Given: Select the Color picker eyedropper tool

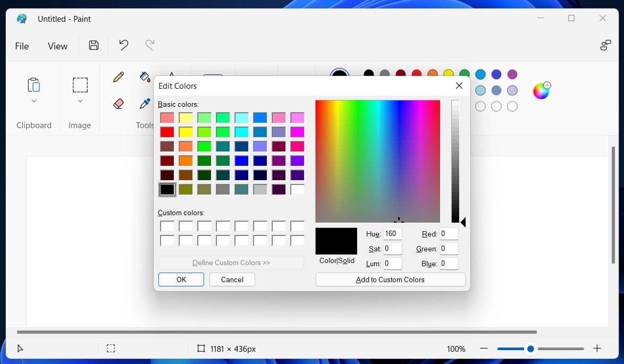Looking at the screenshot, I should [145, 104].
